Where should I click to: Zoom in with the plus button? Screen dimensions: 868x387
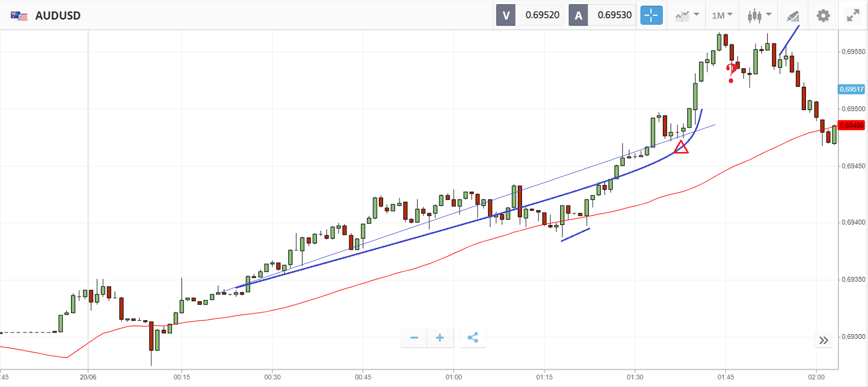click(x=440, y=338)
